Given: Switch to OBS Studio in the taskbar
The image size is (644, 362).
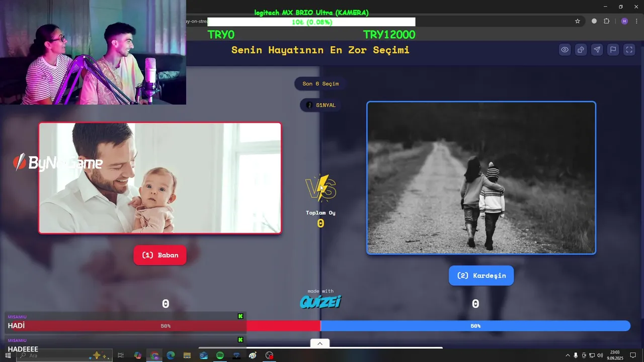Looking at the screenshot, I should 269,355.
